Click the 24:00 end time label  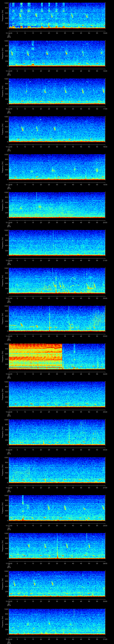tap(105, 374)
